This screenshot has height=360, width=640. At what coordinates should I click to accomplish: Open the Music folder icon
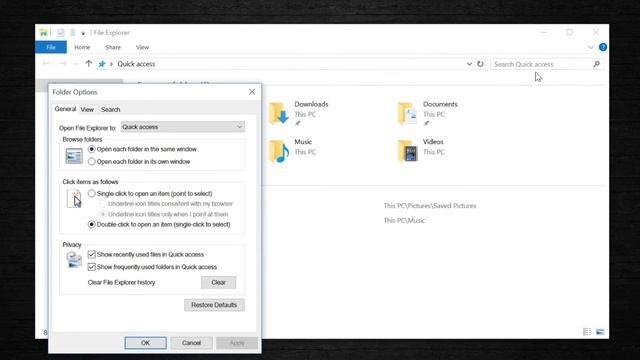tap(278, 151)
